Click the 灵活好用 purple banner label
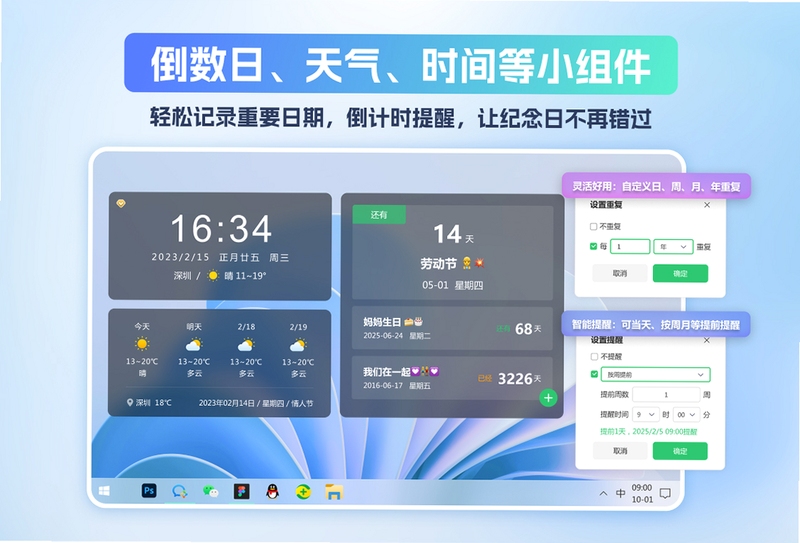Image resolution: width=800 pixels, height=543 pixels. coord(656,187)
